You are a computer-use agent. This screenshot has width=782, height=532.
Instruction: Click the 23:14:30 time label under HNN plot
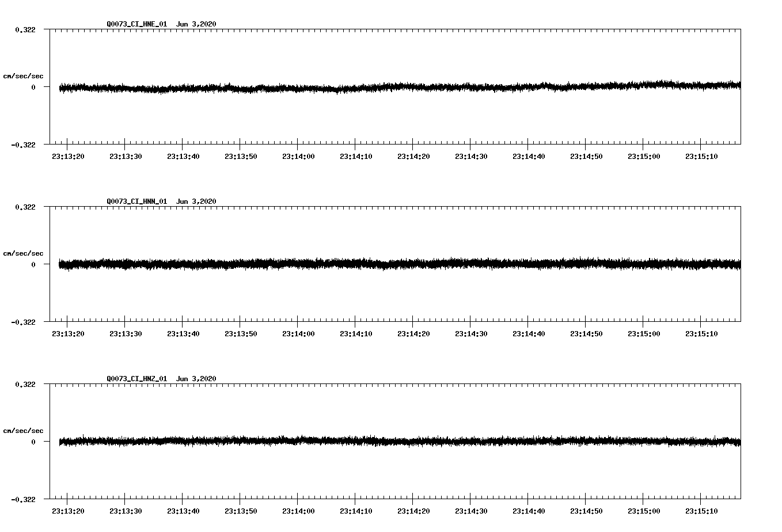pos(471,334)
